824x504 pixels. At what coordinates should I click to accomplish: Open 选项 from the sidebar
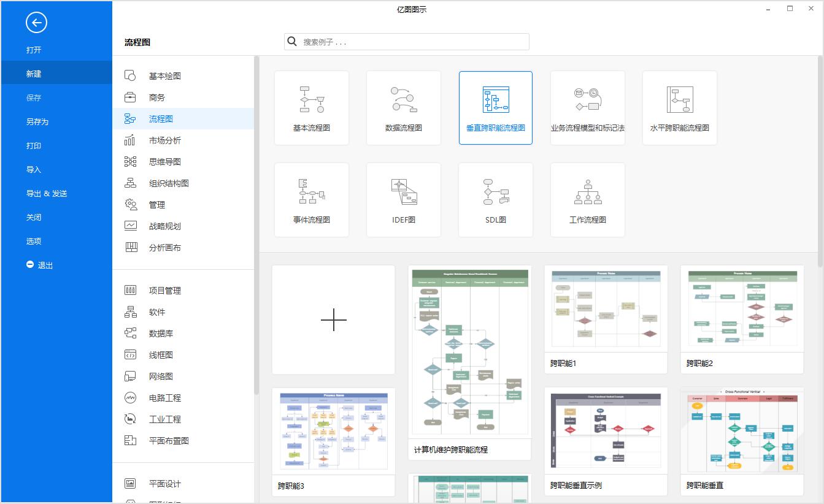(x=33, y=241)
